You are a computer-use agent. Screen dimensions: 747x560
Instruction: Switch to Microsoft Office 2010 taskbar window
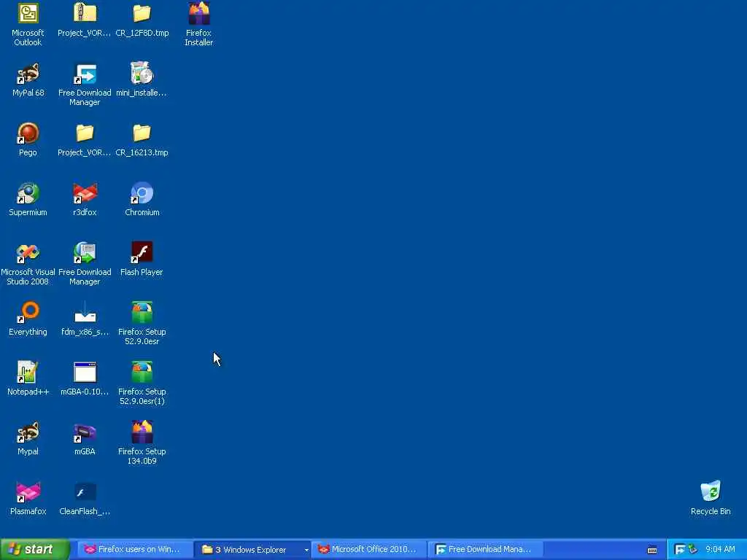coord(368,550)
